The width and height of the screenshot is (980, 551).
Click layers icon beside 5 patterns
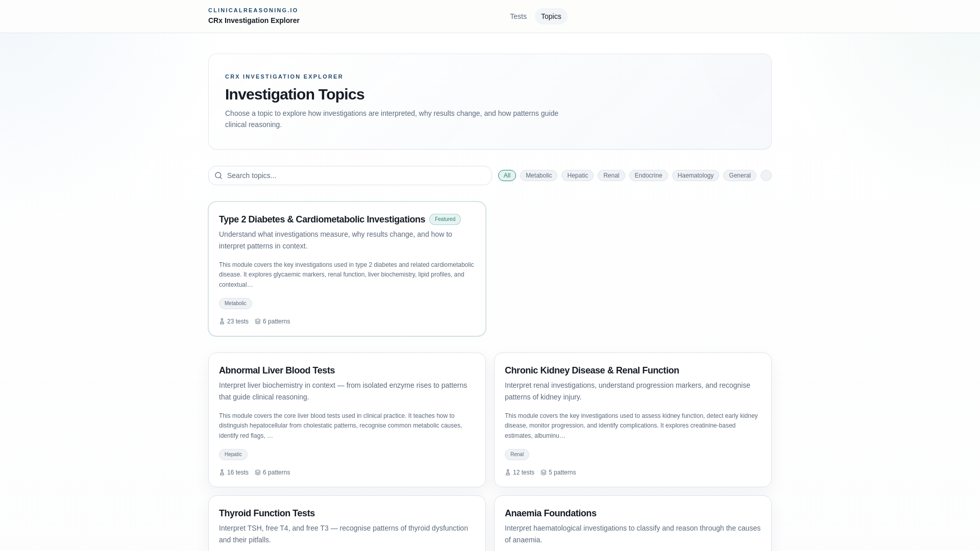(x=544, y=472)
